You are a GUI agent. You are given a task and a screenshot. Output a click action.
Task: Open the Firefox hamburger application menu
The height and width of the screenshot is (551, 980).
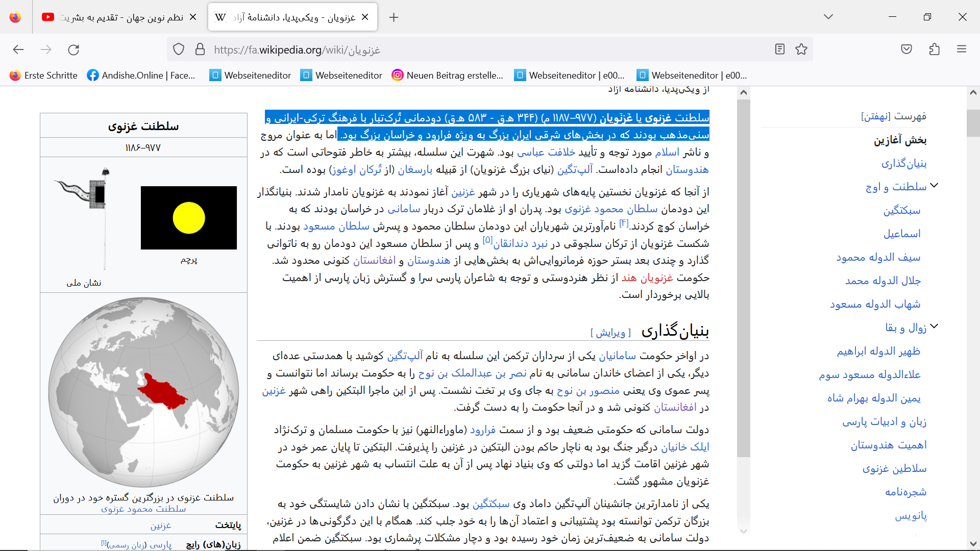(x=962, y=49)
